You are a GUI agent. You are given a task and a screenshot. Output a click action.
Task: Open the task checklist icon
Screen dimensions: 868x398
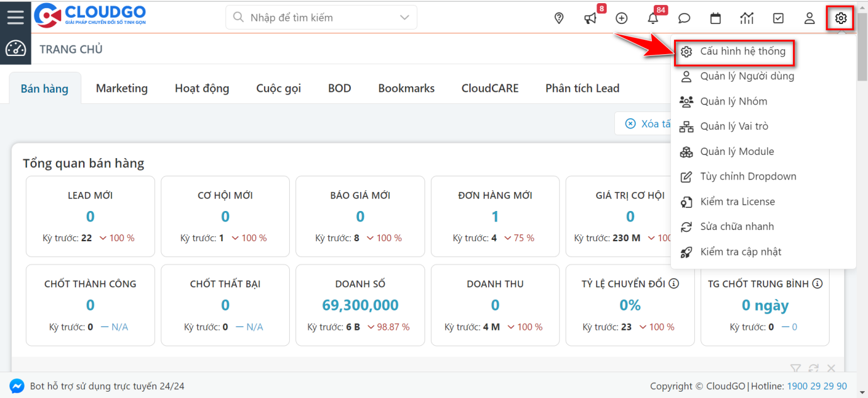(x=779, y=18)
